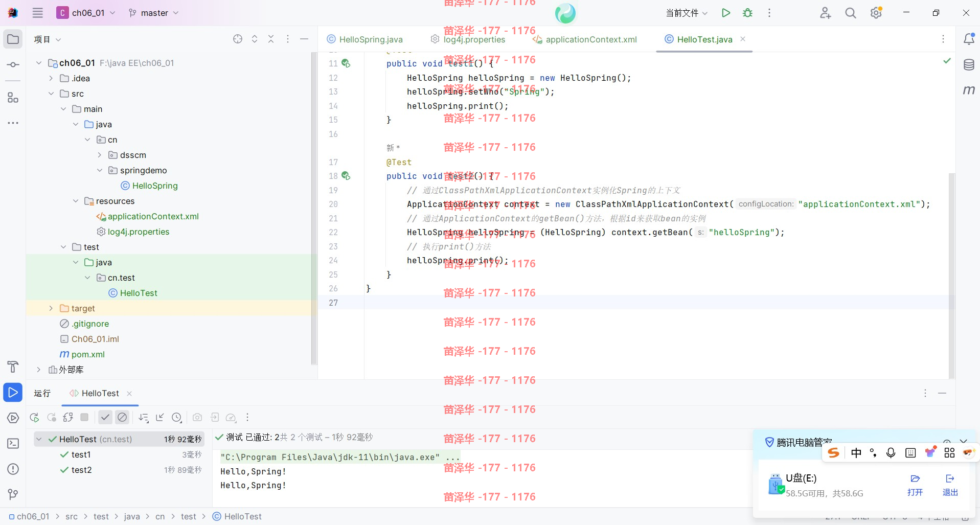980x525 pixels.
Task: Switch to log4j.properties tab
Action: click(468, 39)
